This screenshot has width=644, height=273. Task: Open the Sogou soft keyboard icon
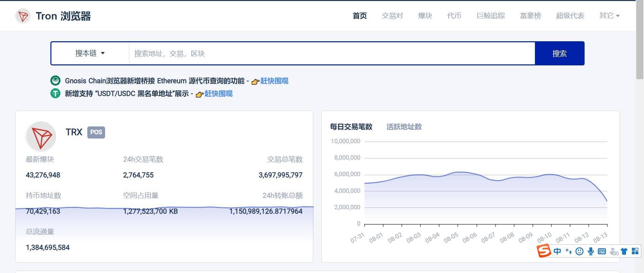point(602,251)
